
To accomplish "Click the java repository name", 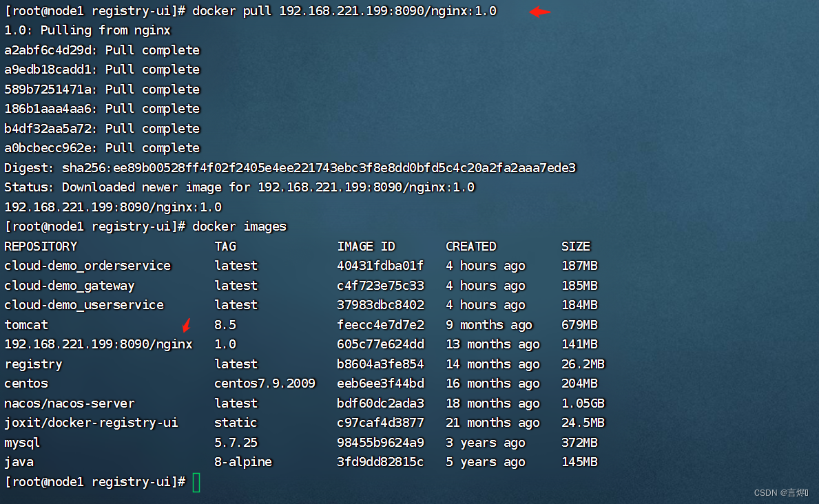I will [x=19, y=462].
